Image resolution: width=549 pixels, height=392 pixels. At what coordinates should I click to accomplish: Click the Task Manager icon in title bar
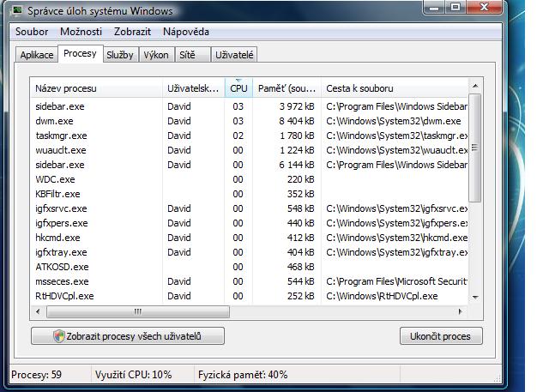[x=17, y=11]
